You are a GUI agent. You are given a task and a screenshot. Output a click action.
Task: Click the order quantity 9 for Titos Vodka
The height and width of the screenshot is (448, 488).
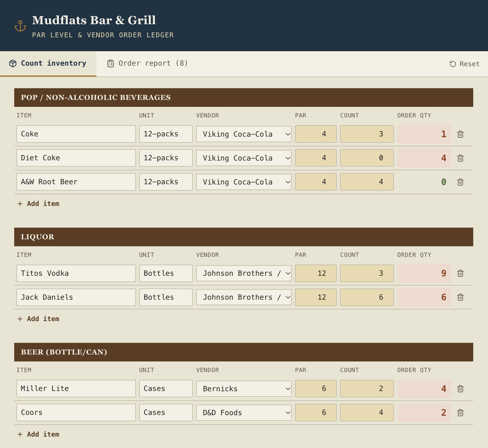(424, 273)
